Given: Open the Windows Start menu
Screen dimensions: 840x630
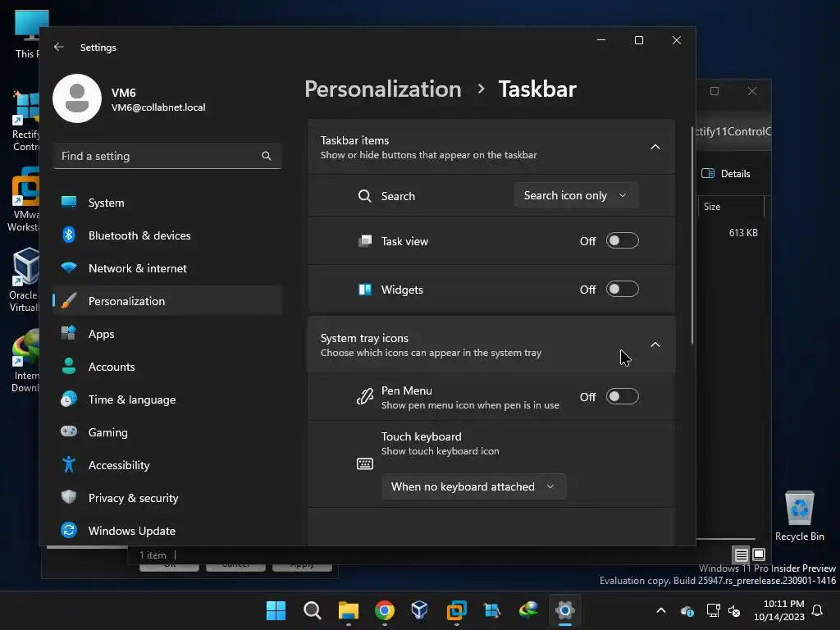Looking at the screenshot, I should tap(276, 610).
